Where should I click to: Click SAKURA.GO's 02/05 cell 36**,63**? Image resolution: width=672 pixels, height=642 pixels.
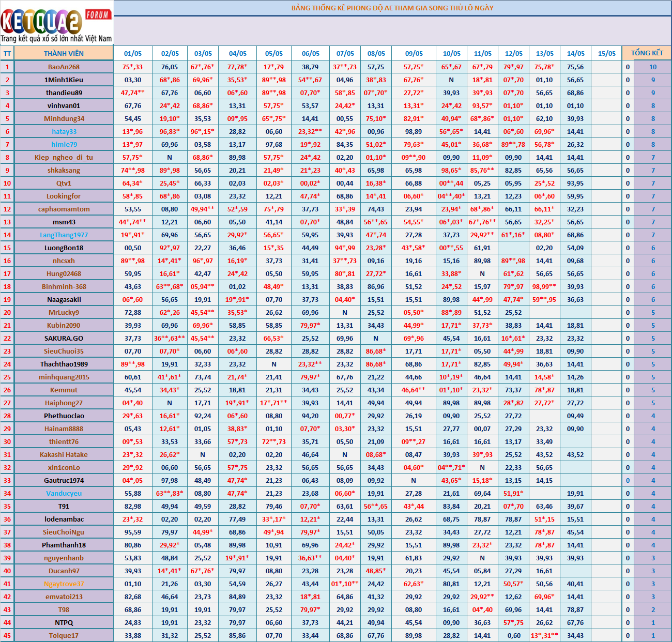pyautogui.click(x=170, y=338)
